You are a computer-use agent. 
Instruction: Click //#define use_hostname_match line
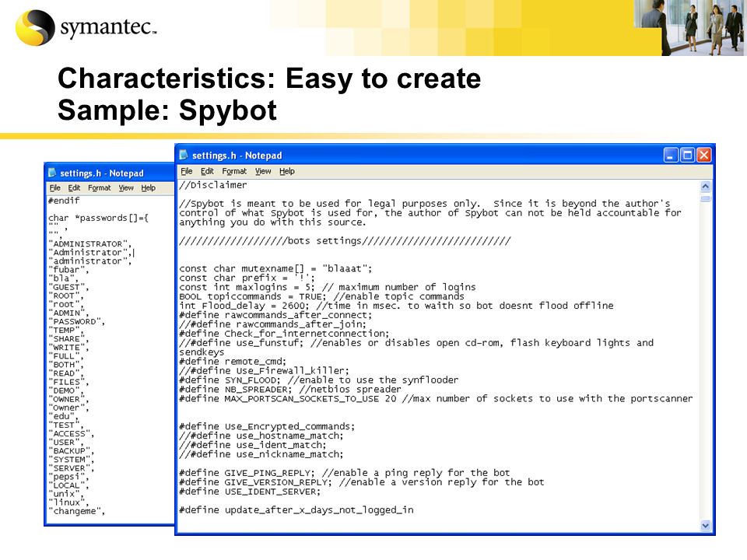tap(261, 436)
